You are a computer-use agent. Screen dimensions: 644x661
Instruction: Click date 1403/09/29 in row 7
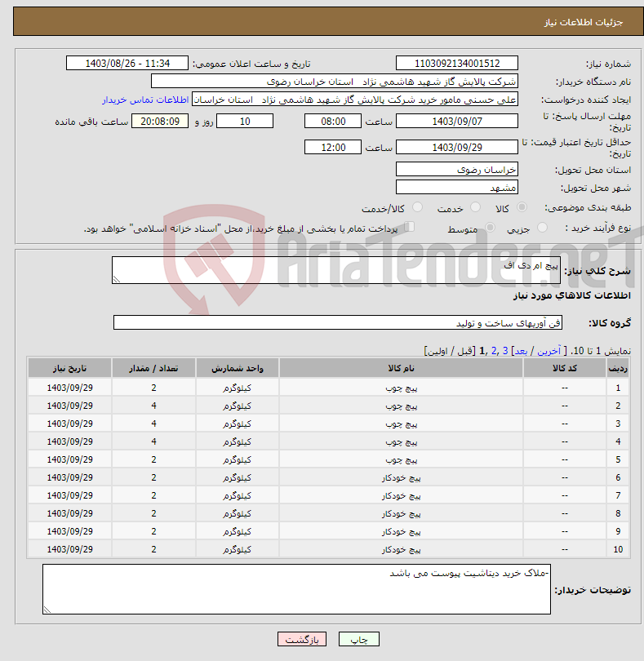[69, 495]
